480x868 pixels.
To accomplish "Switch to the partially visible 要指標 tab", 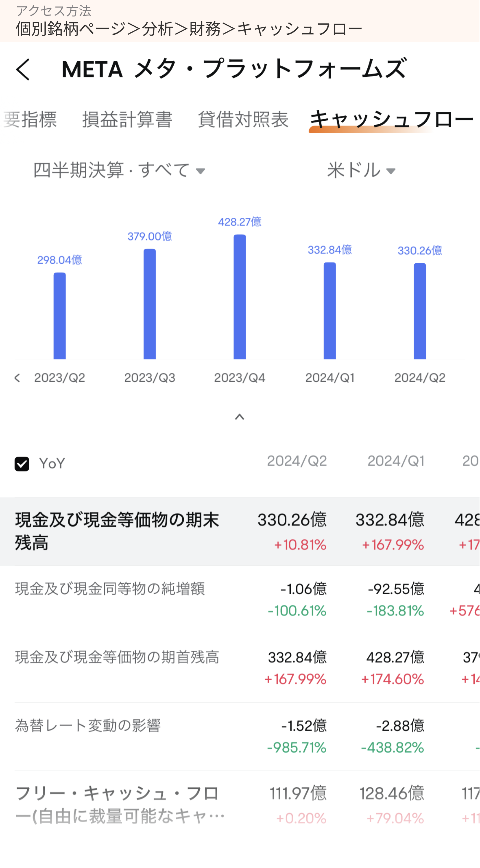I will pyautogui.click(x=30, y=120).
